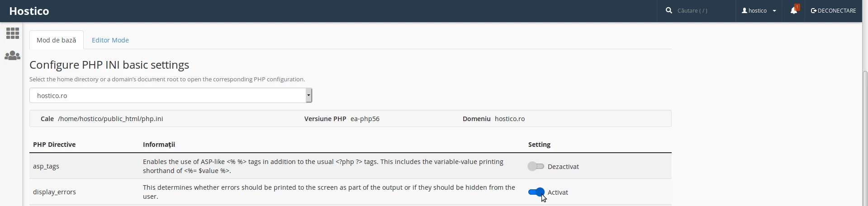
Task: Expand the hostico user account menu
Action: coord(759,10)
